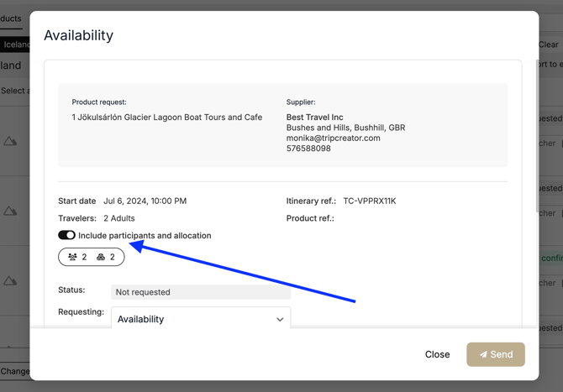
Task: Click the participants people icon in pill
Action: click(x=72, y=257)
